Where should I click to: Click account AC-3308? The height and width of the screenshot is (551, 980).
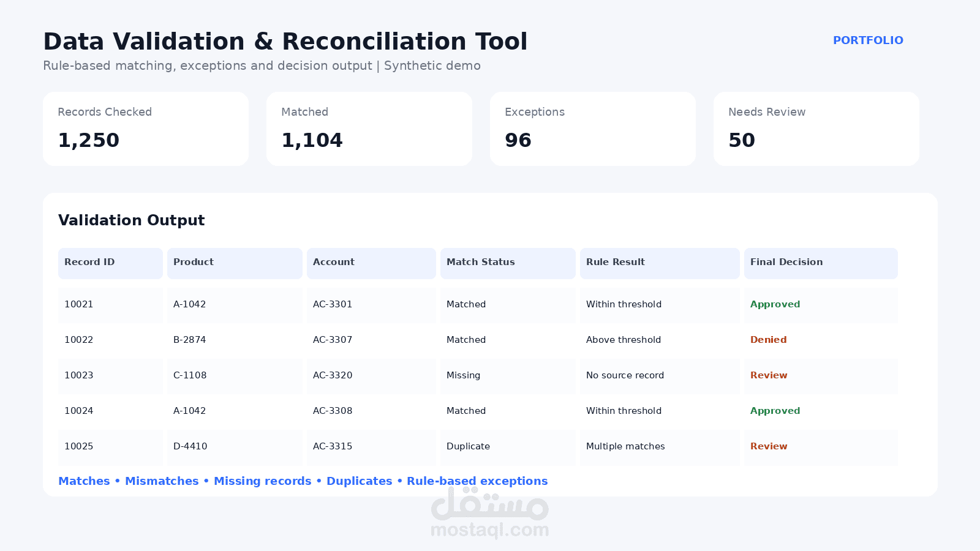pos(333,411)
